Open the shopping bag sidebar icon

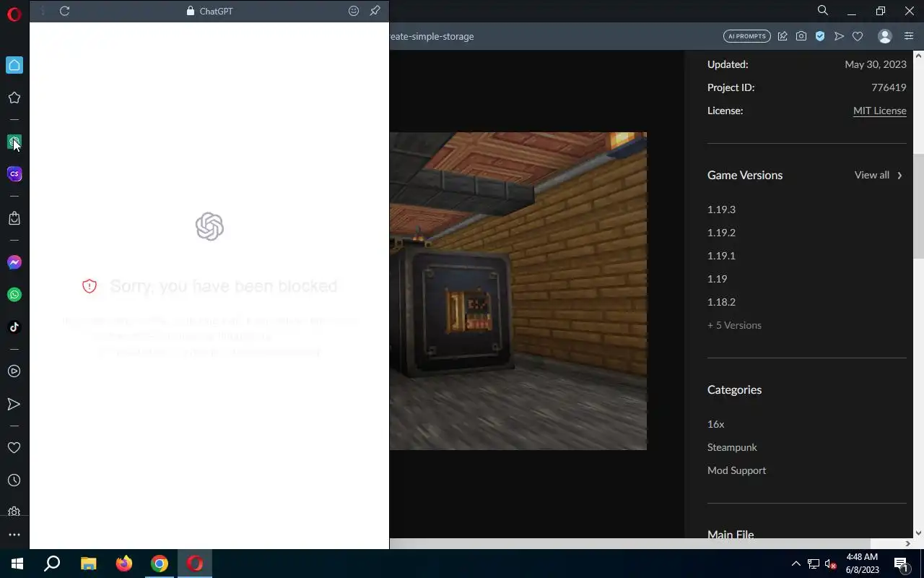pos(14,218)
